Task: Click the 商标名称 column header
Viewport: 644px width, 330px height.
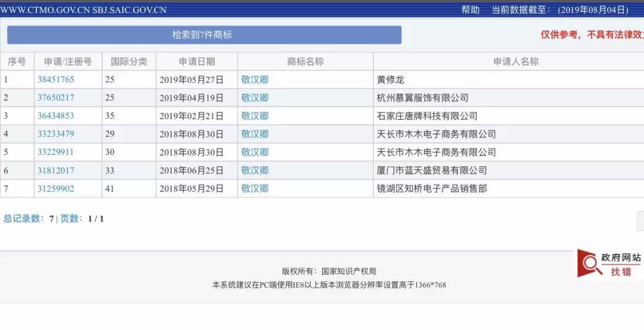Action: 305,61
